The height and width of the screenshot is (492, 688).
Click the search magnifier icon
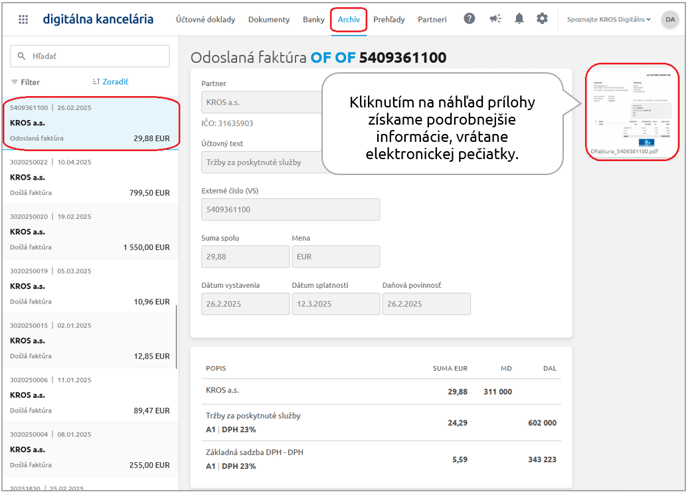tap(21, 56)
